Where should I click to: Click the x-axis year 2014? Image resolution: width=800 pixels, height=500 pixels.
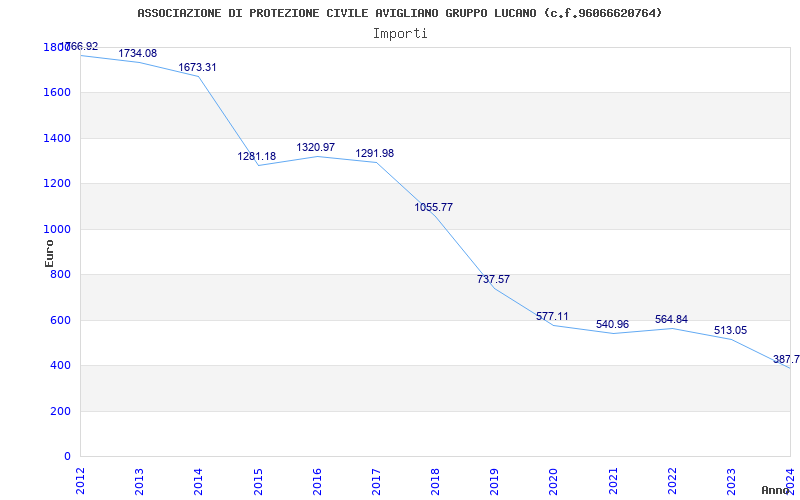(198, 481)
